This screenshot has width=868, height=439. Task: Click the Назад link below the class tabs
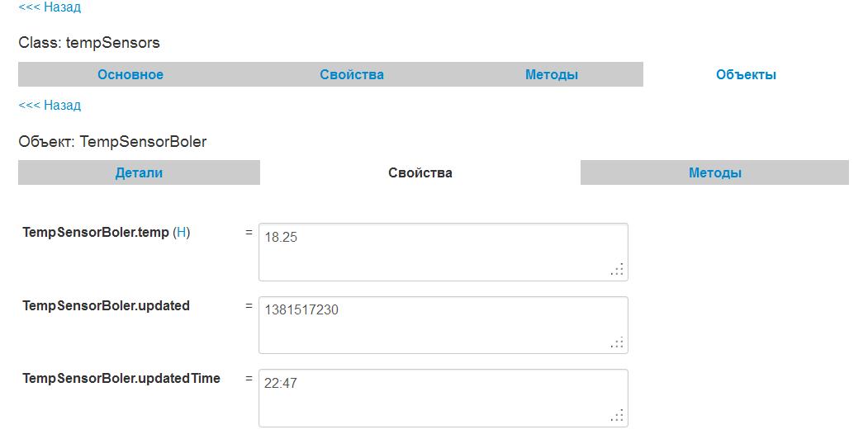point(50,106)
